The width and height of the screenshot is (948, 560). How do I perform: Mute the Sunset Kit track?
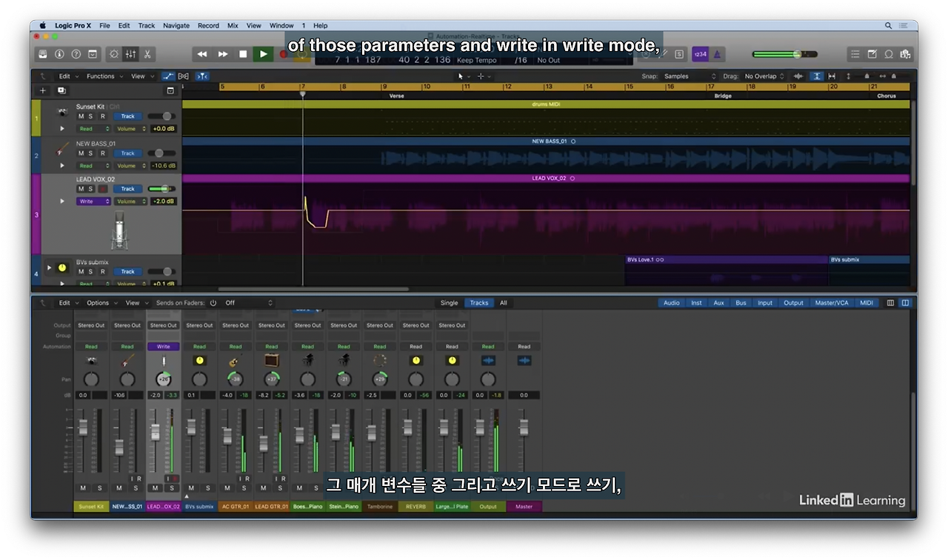81,116
